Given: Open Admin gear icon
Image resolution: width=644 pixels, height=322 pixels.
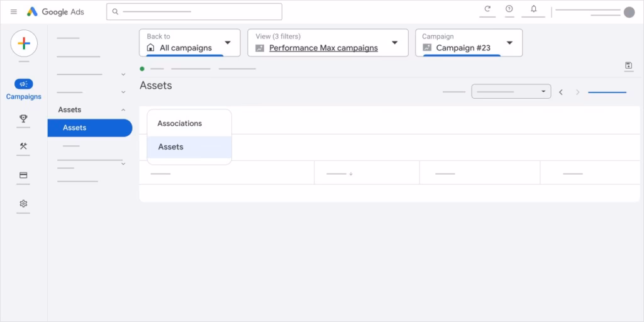Looking at the screenshot, I should coord(23,204).
